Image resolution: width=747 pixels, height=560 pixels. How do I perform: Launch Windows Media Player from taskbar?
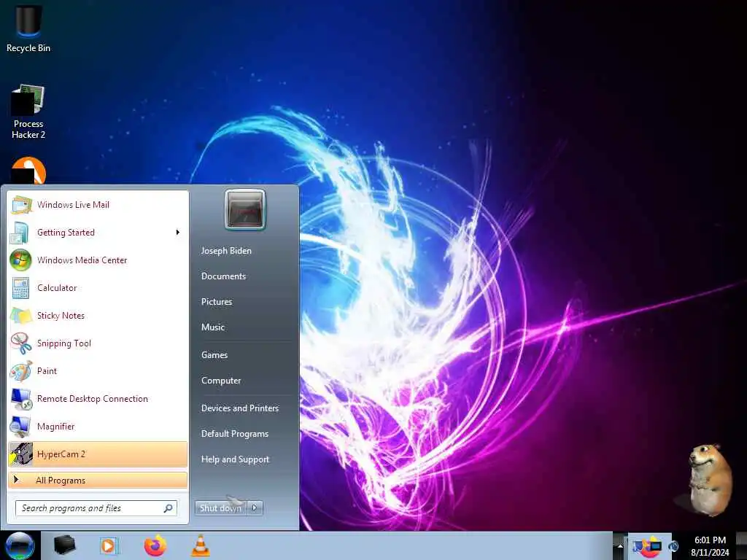click(108, 545)
